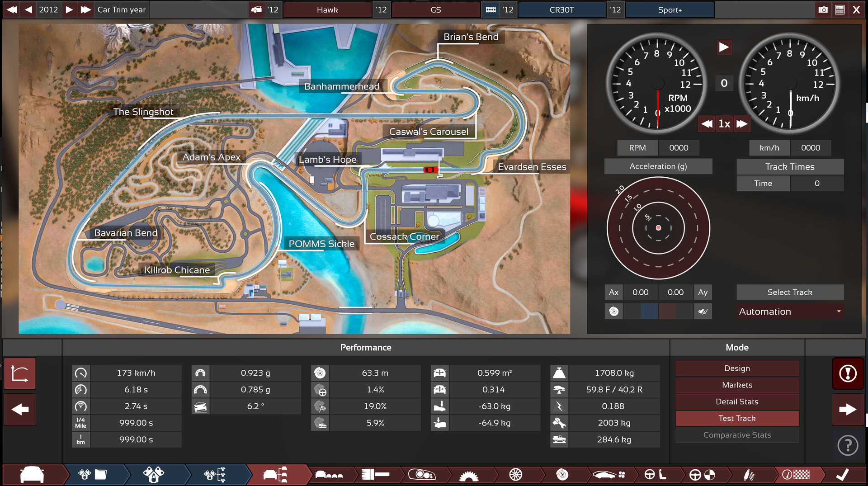Select the blue color swatch
The width and height of the screenshot is (868, 486).
click(x=650, y=311)
